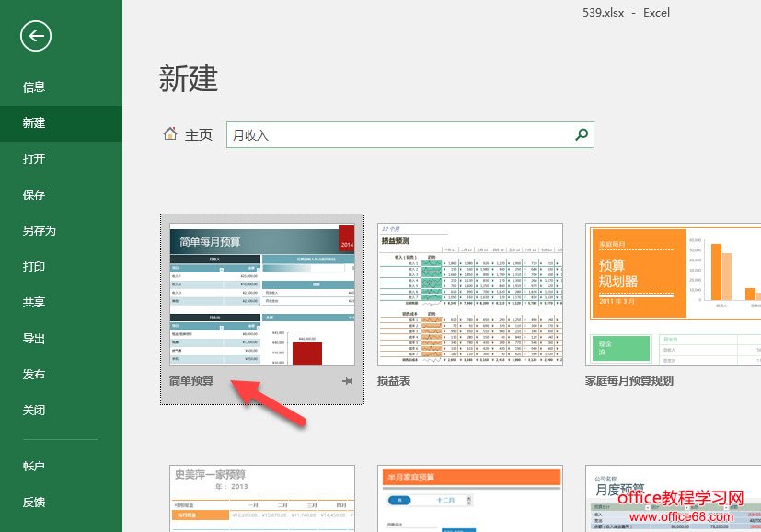Open the 共享 options
The image size is (761, 532).
34,303
